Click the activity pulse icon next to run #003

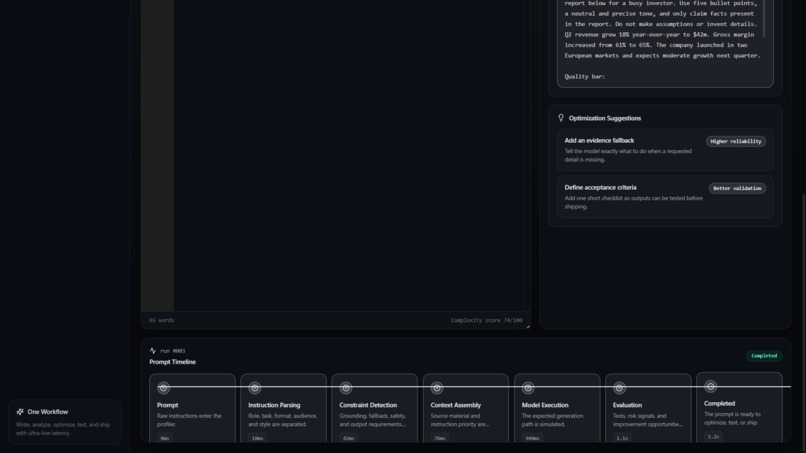(x=153, y=351)
